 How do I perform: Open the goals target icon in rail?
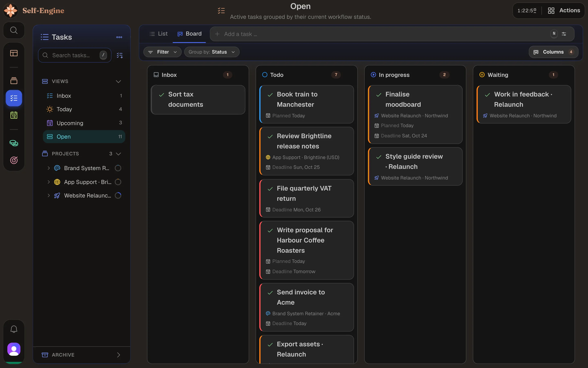(14, 160)
